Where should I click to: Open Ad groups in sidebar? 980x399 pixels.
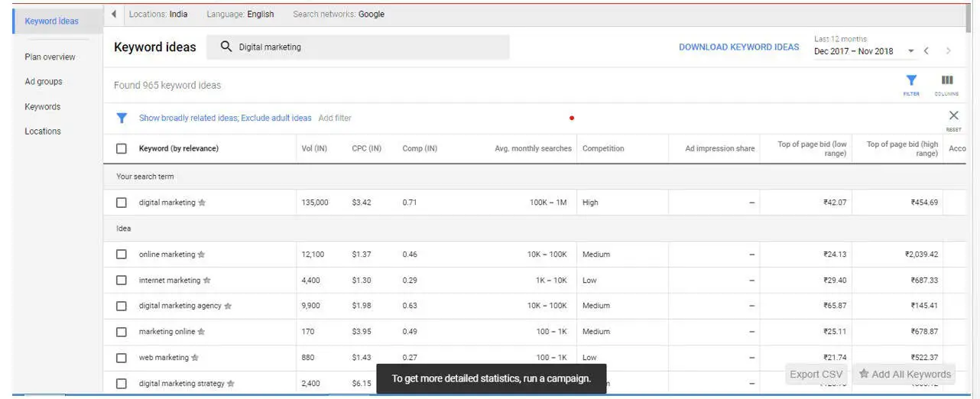(x=44, y=82)
